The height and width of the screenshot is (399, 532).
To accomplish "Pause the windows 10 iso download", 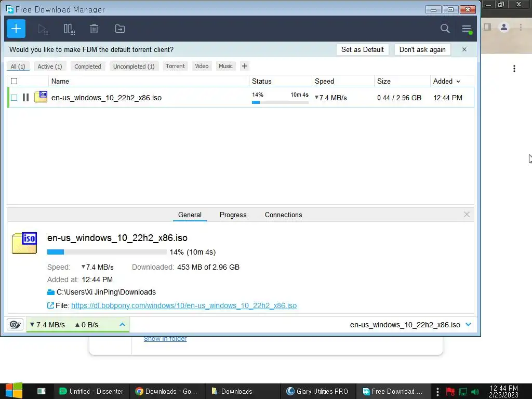I will (25, 98).
